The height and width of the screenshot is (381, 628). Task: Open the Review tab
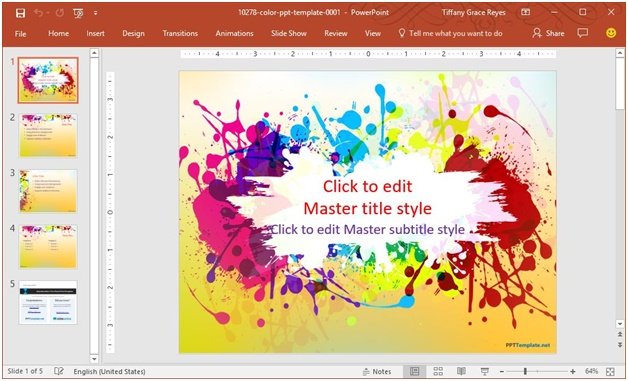(336, 34)
